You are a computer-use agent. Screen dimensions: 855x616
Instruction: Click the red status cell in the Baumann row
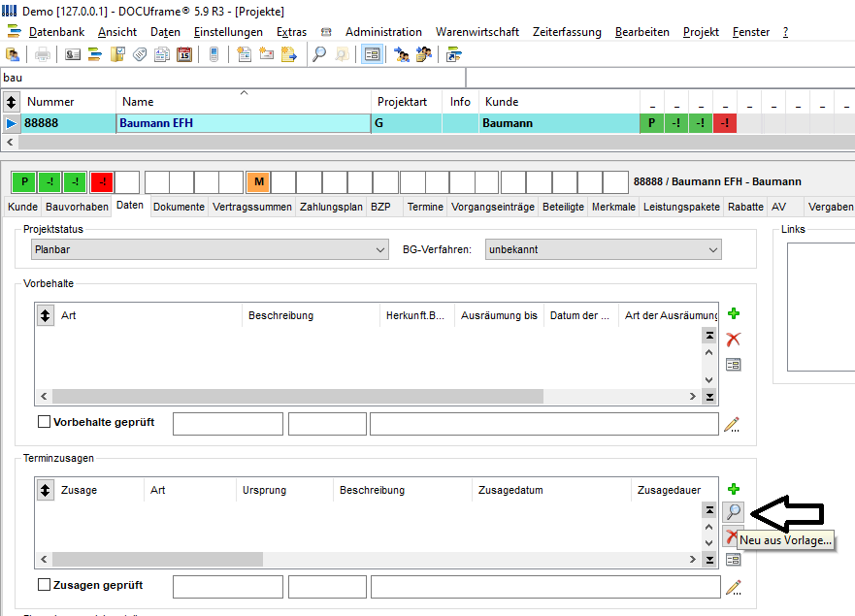[x=725, y=123]
